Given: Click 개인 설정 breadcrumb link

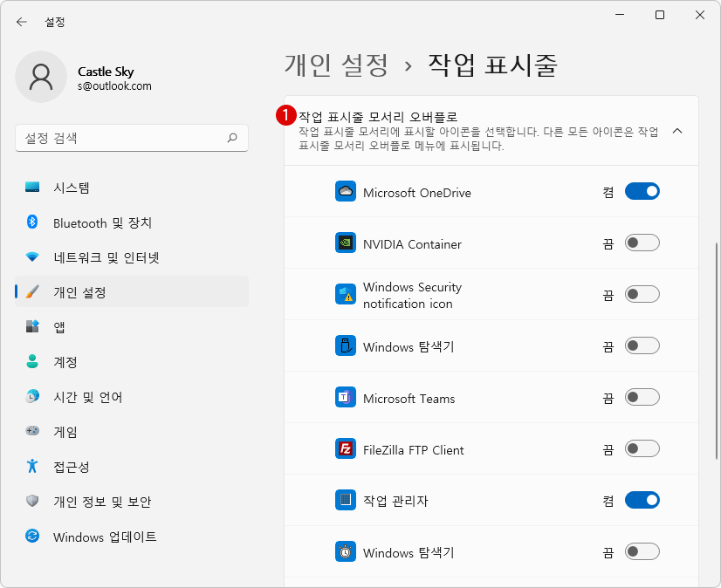Looking at the screenshot, I should [337, 65].
